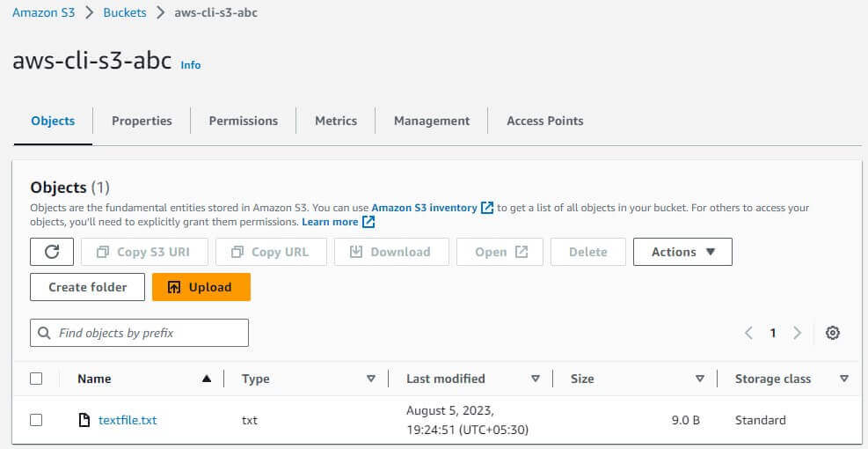Viewport: 868px width, 449px height.
Task: Open table preferences gear icon
Action: (x=833, y=333)
